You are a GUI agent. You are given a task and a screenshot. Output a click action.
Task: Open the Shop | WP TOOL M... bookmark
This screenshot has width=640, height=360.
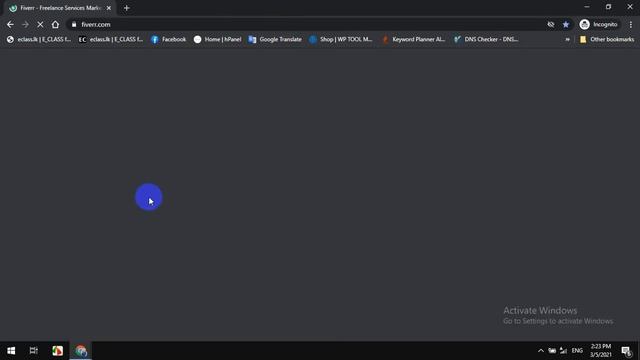[341, 39]
